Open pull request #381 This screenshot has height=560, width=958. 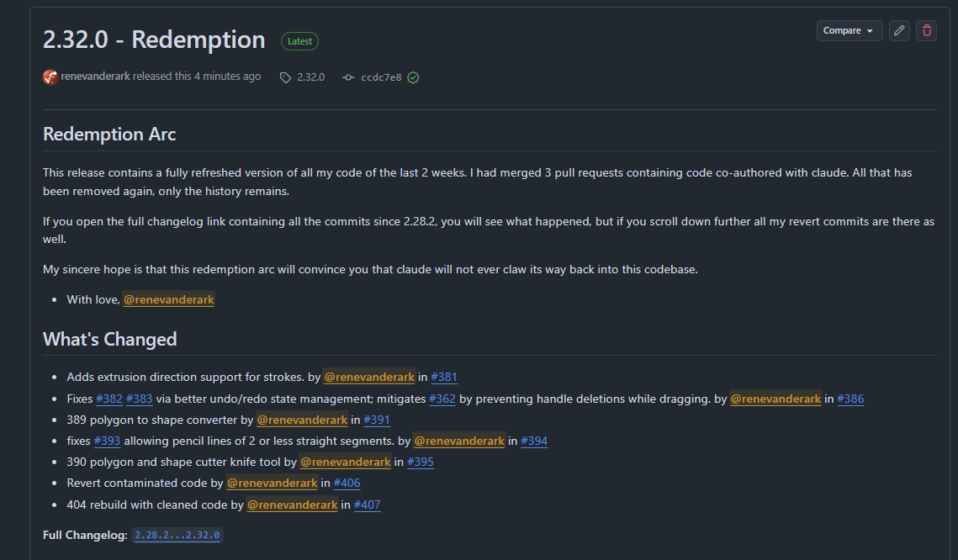click(444, 377)
